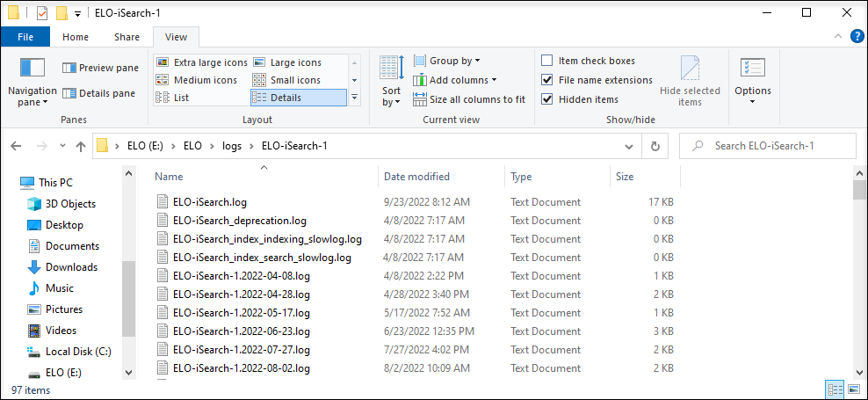Click Properties icon in title bar
Screen dimensions: 868x400
pyautogui.click(x=42, y=12)
